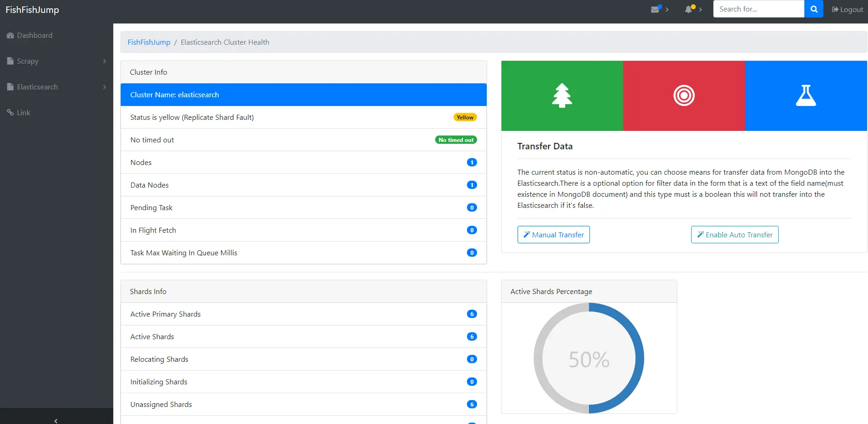Open the messages envelope icon
868x424 pixels.
coord(655,9)
